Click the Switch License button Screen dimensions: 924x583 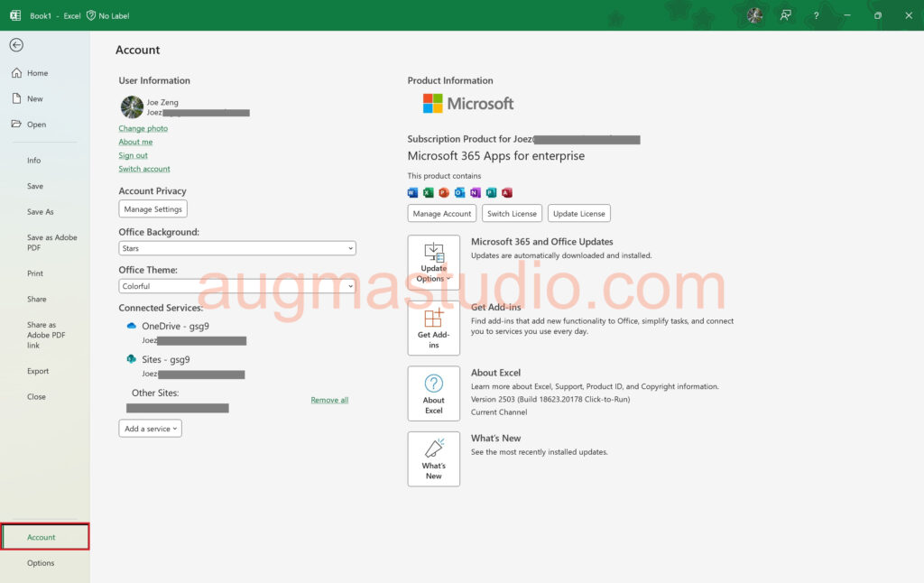pyautogui.click(x=512, y=214)
